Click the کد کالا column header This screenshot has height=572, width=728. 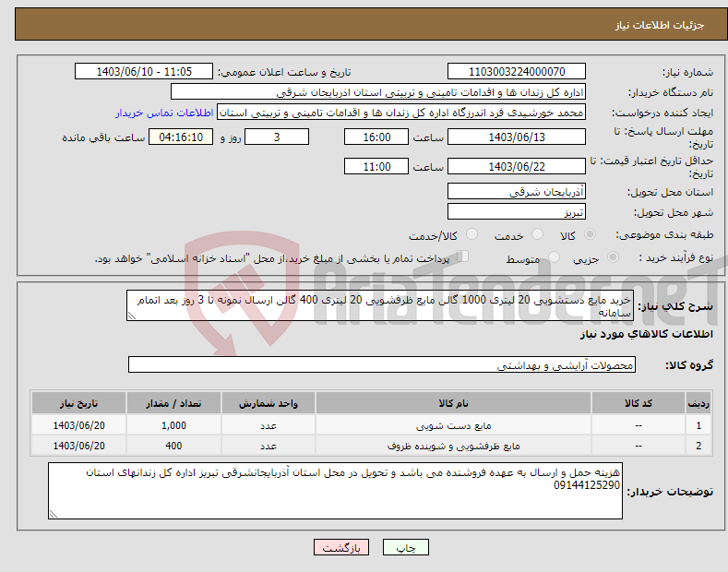coord(638,403)
